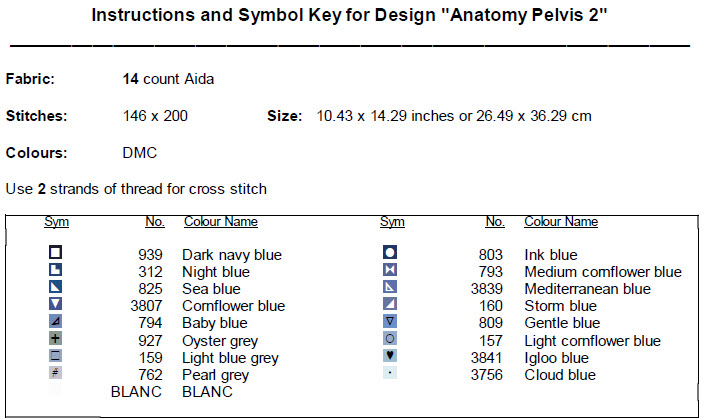Click the Mediterranean blue 3839 symbol
The height and width of the screenshot is (420, 705).
[391, 288]
